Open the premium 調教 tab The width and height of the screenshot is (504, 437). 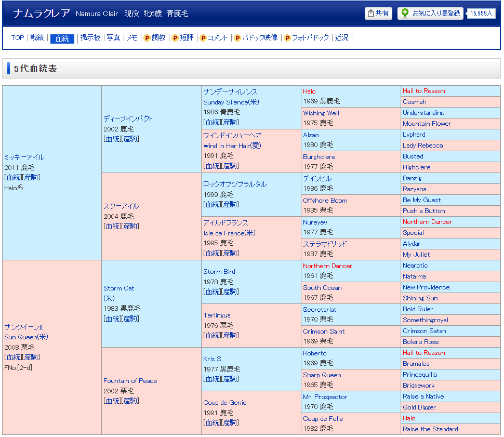coord(155,38)
